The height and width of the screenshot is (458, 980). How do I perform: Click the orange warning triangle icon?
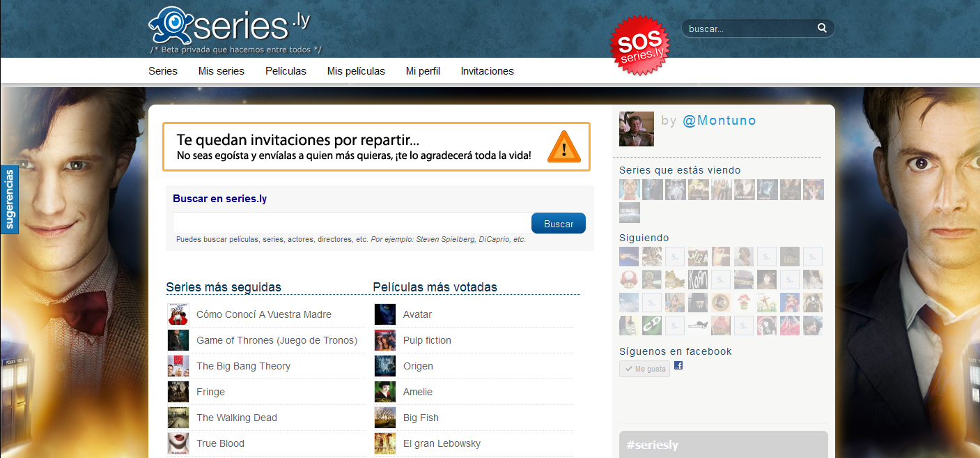[563, 146]
